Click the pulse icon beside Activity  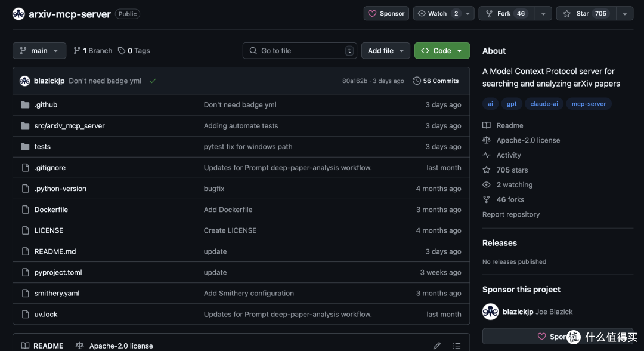point(487,155)
